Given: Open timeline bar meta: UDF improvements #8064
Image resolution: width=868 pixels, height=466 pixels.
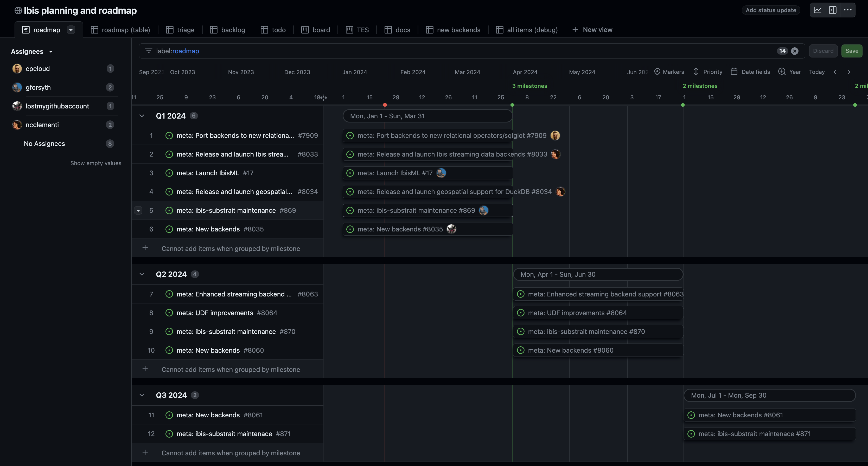Looking at the screenshot, I should click(598, 313).
